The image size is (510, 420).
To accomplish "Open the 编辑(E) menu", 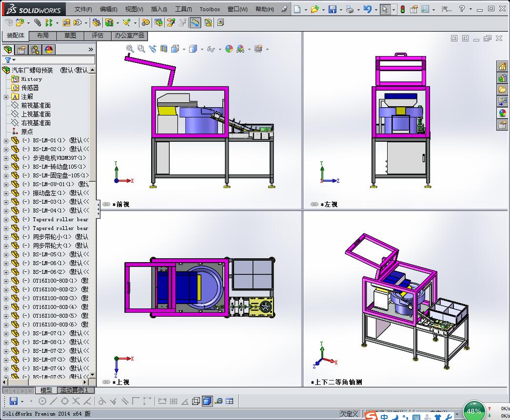I will (108, 9).
